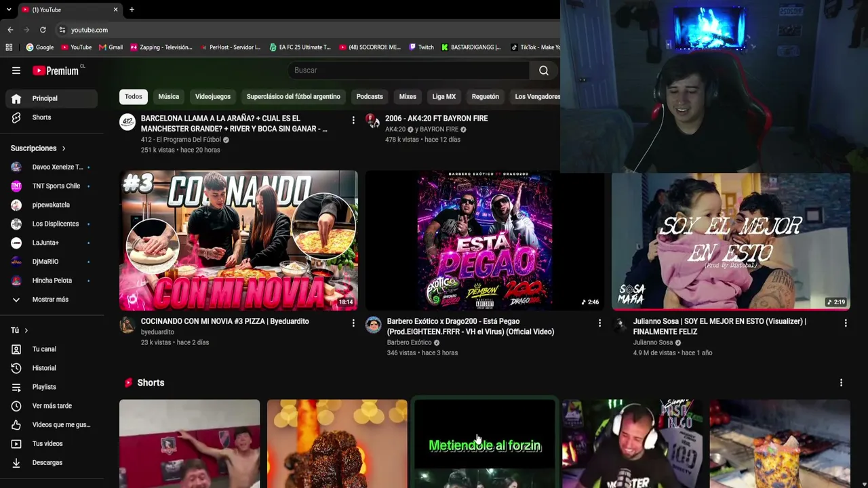Image resolution: width=868 pixels, height=488 pixels.
Task: Open Los Displicentes subscription channel
Action: pos(52,224)
